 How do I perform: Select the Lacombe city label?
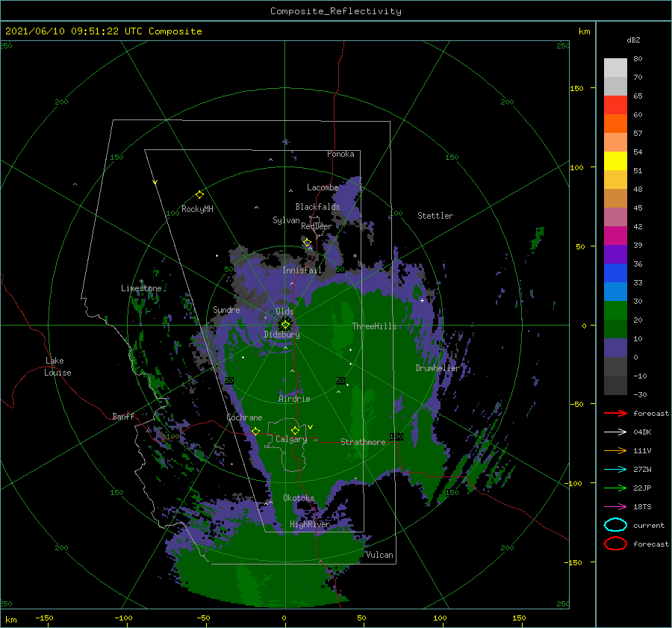(x=323, y=187)
